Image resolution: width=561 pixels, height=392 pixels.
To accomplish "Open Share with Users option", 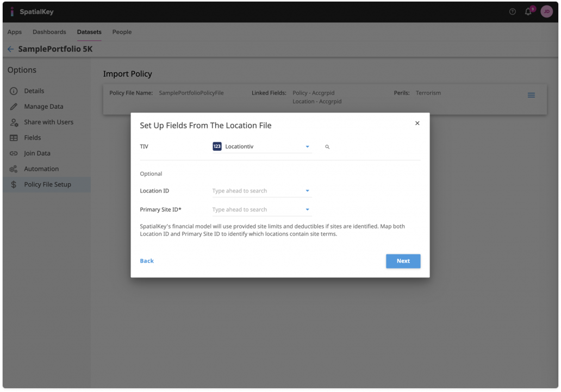I will click(48, 122).
